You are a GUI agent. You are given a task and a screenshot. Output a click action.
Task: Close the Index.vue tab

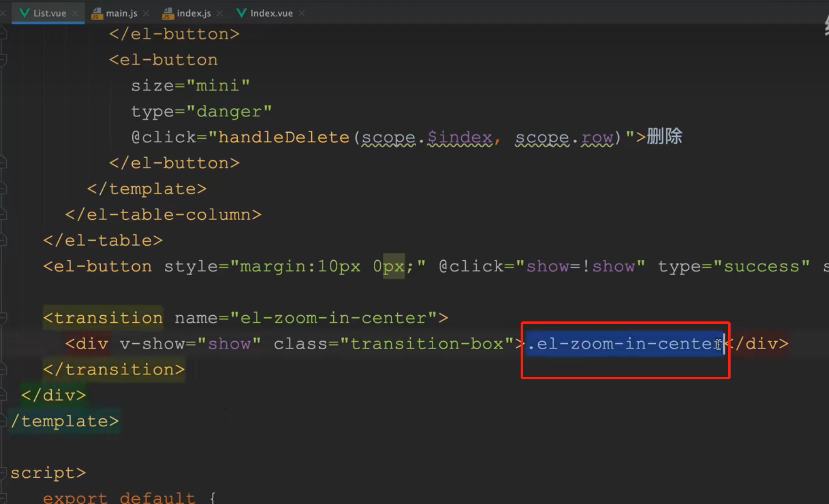tap(302, 14)
